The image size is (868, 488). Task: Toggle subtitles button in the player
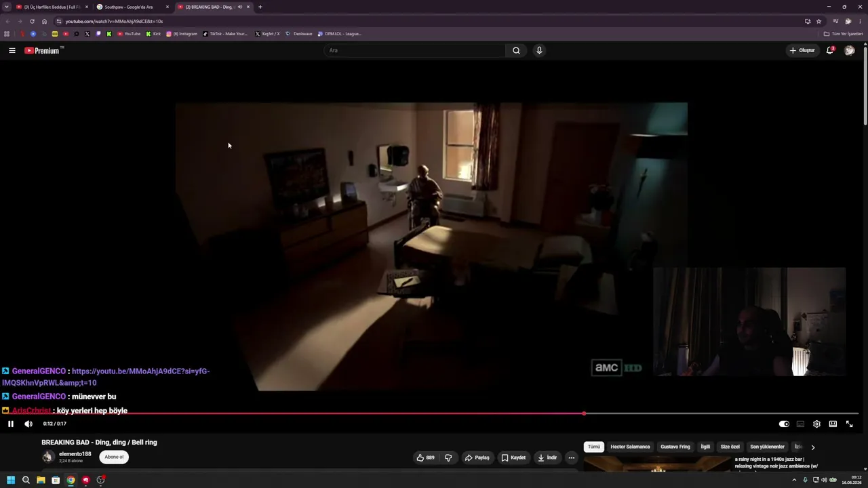[x=800, y=424]
